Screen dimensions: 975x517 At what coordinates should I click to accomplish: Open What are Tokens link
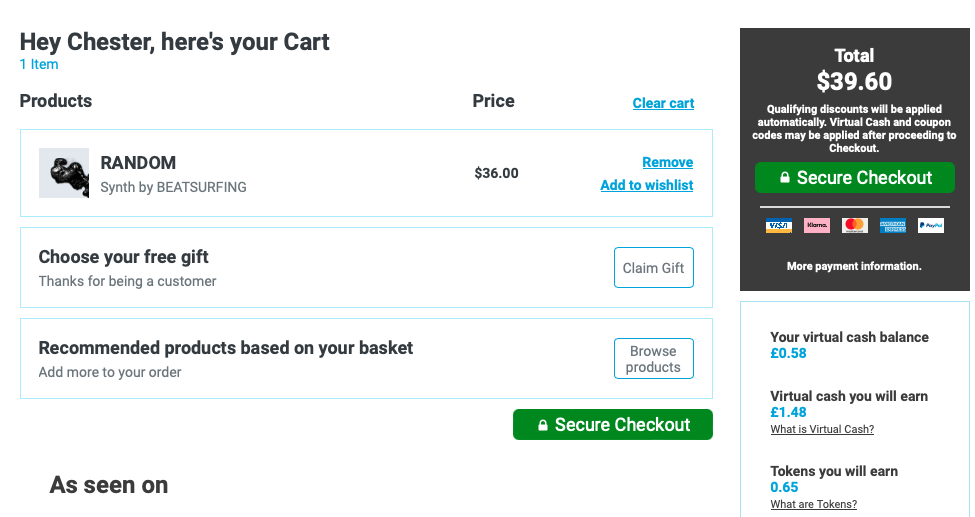coord(813,505)
